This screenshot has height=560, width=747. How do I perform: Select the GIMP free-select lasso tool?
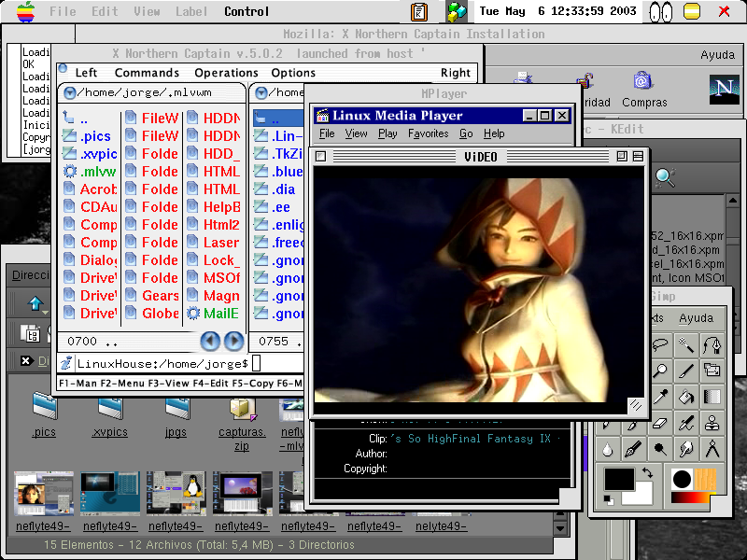coord(660,344)
